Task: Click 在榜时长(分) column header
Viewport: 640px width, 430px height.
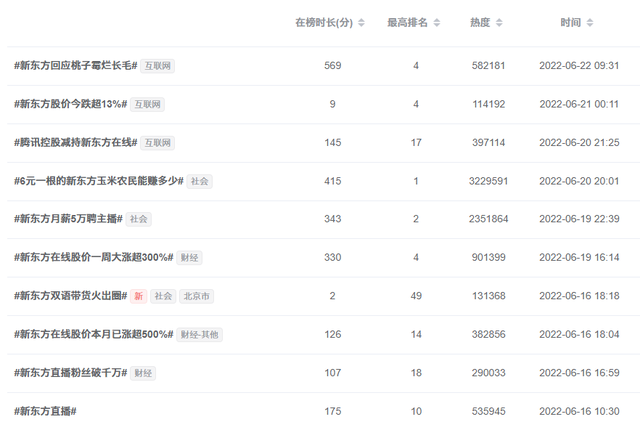Action: click(324, 23)
